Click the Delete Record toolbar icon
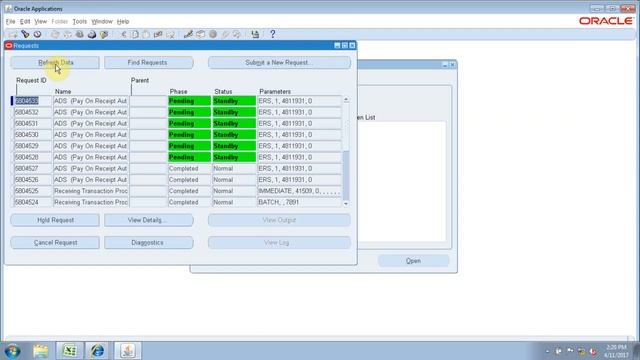 click(x=170, y=34)
